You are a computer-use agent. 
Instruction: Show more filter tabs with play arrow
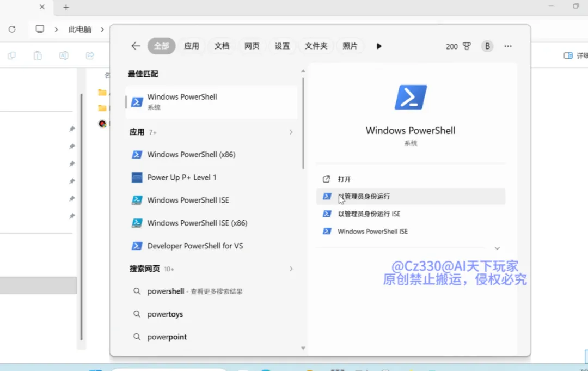[379, 46]
